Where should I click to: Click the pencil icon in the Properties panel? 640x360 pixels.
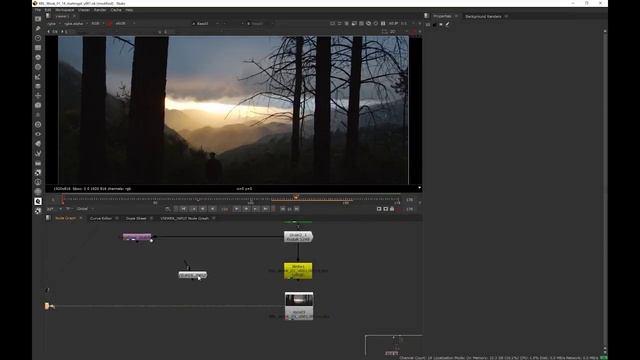click(x=447, y=24)
